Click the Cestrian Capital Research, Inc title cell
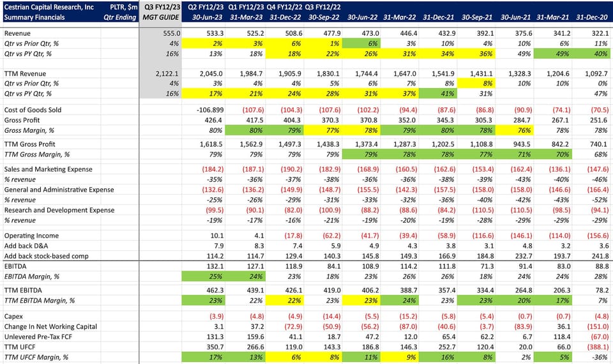 point(49,7)
